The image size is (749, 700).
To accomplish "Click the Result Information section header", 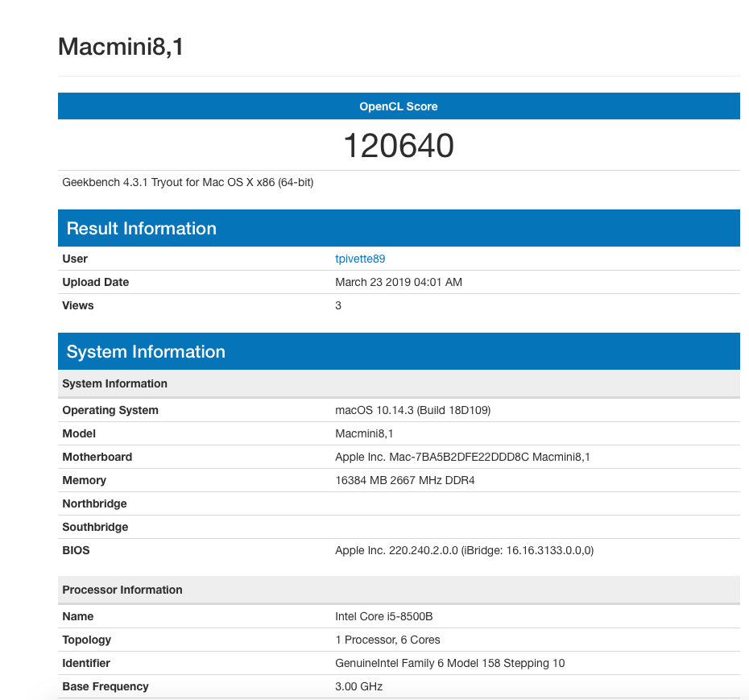I will (399, 228).
